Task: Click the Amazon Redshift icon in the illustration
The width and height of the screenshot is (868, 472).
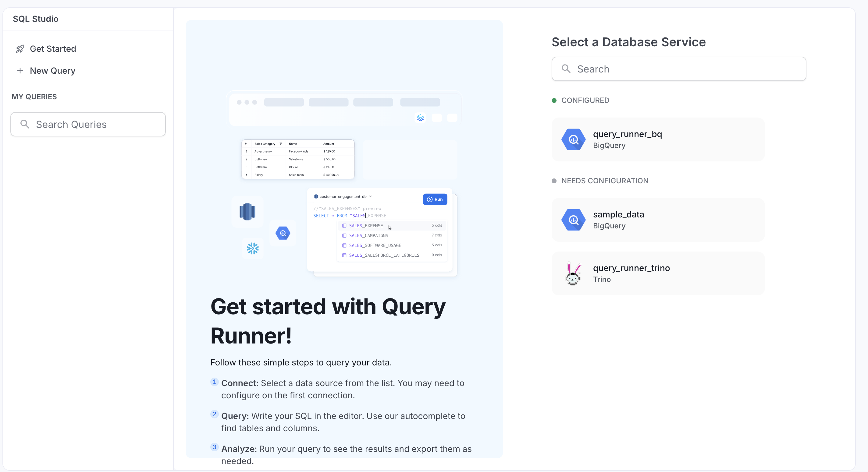Action: click(x=248, y=211)
